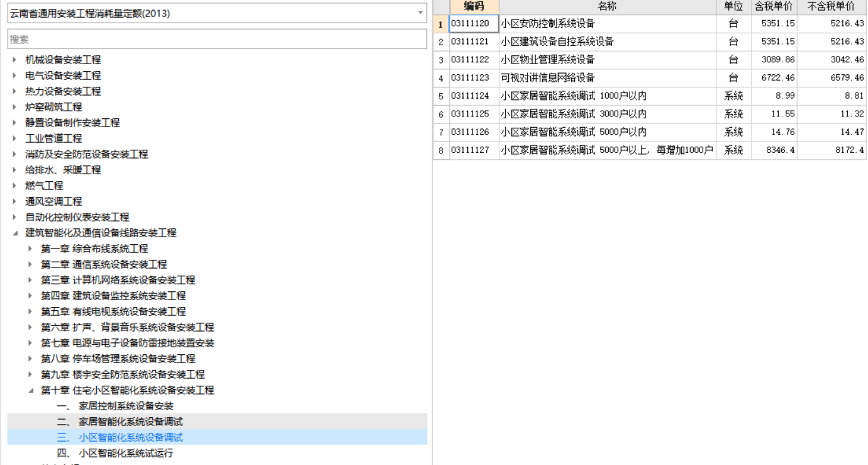The image size is (868, 465).
Task: Click the 名称 column header
Action: point(608,6)
